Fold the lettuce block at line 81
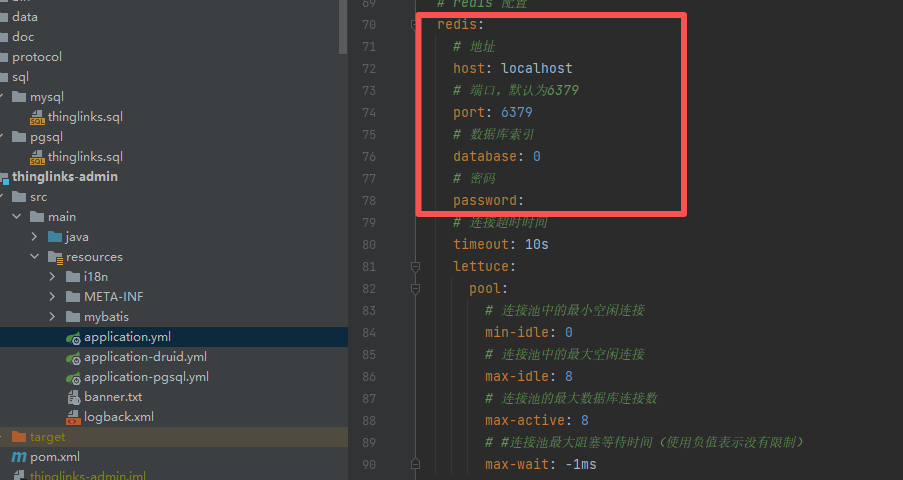This screenshot has width=903, height=480. coord(415,267)
